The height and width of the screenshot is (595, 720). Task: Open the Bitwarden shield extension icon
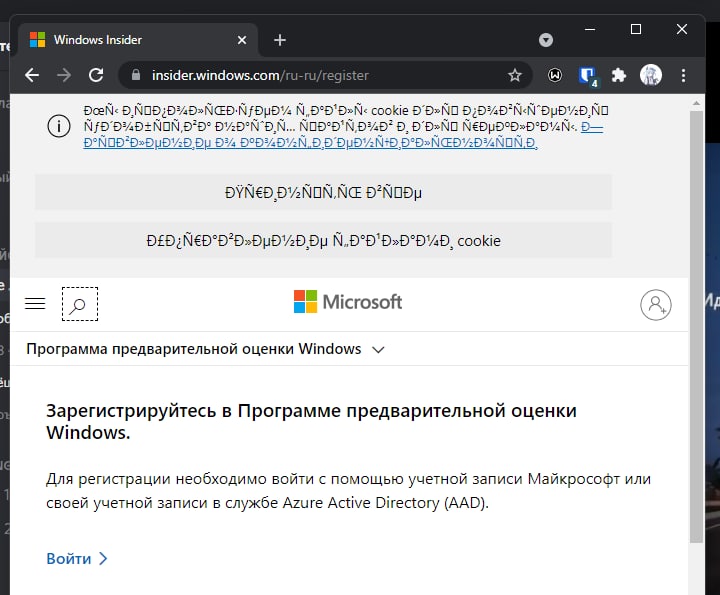click(587, 76)
